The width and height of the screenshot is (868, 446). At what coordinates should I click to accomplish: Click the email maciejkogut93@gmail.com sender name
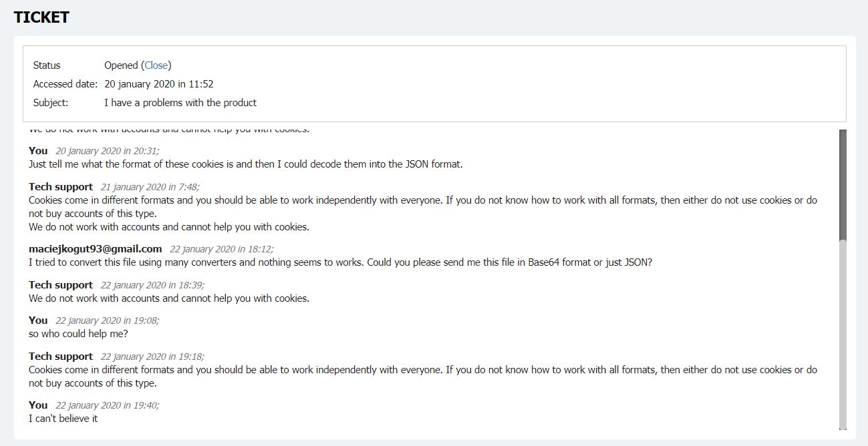(x=96, y=249)
